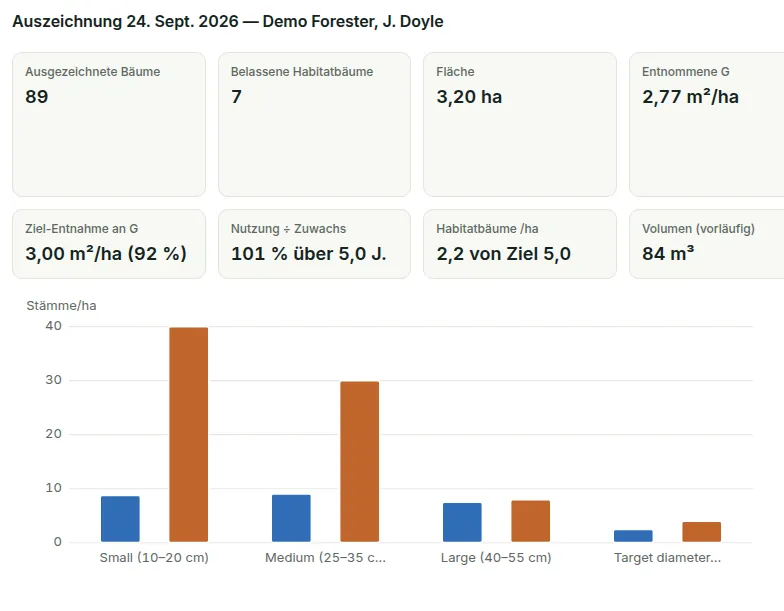This screenshot has height=611, width=784.
Task: Click the y-axis tick label 40
Action: (54, 326)
